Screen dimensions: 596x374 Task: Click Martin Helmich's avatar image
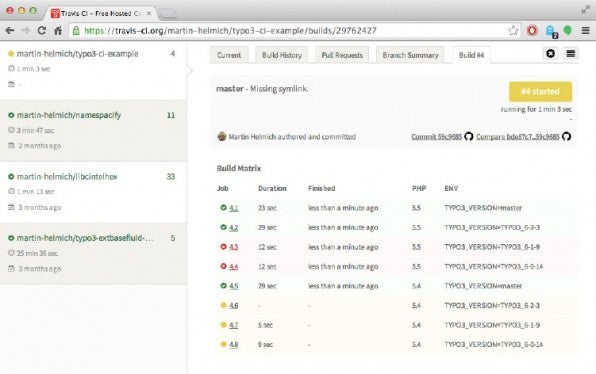[x=222, y=136]
